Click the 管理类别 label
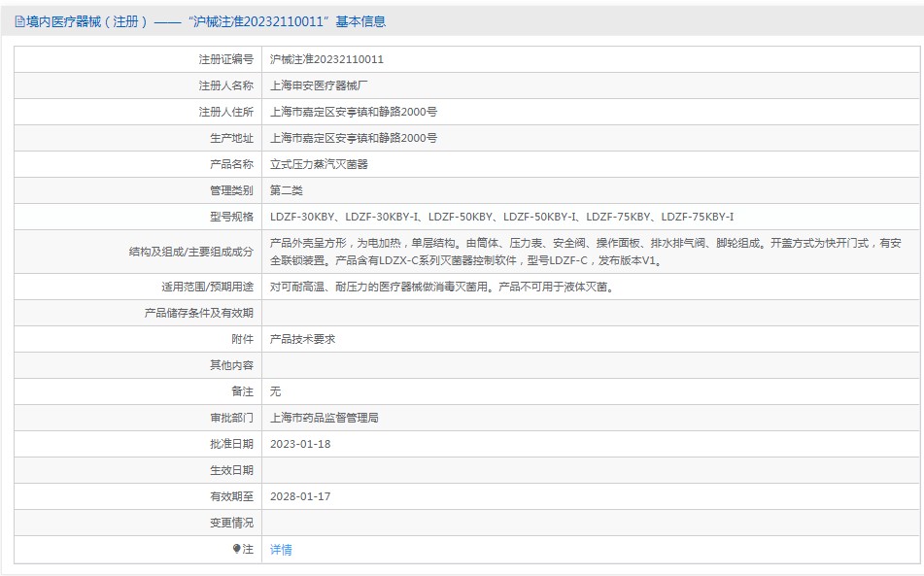The height and width of the screenshot is (576, 924). click(231, 190)
